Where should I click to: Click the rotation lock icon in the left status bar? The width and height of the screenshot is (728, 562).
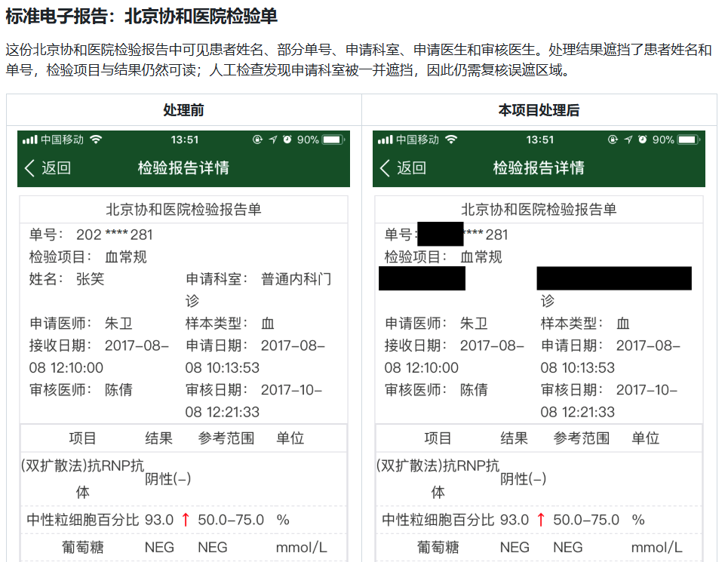[x=258, y=140]
